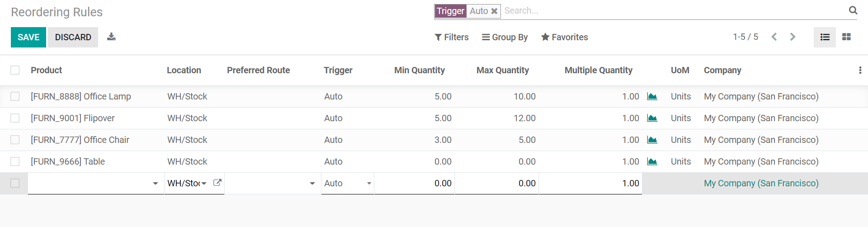The width and height of the screenshot is (868, 227).
Task: Sort by Multiple Quantity column header
Action: [x=599, y=70]
